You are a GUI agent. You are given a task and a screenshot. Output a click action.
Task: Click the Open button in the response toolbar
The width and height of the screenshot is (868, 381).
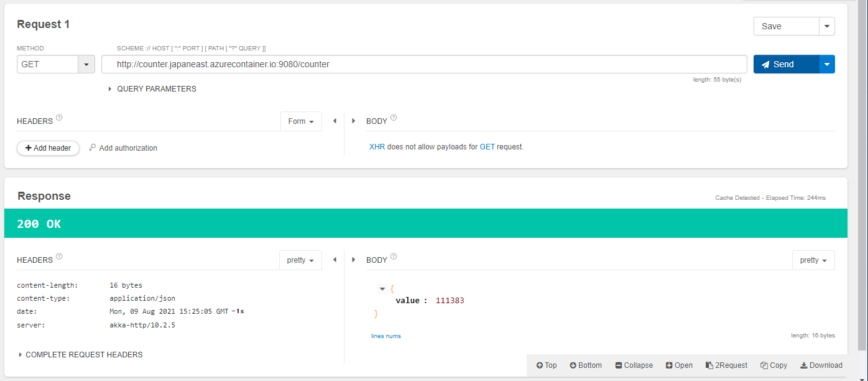point(679,365)
